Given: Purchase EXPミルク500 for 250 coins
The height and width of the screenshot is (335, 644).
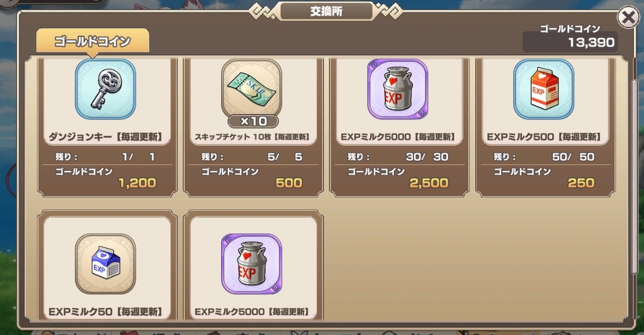Looking at the screenshot, I should [x=544, y=178].
